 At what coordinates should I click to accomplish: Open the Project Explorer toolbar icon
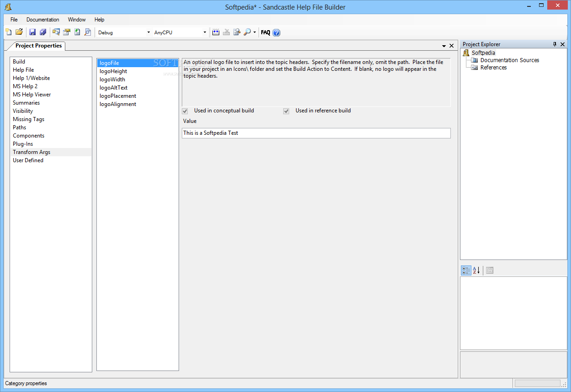point(56,32)
